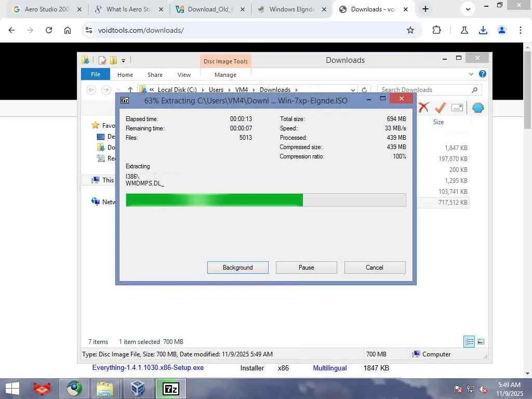The image size is (532, 399).
Task: Open the View ribbon tab
Action: click(184, 75)
